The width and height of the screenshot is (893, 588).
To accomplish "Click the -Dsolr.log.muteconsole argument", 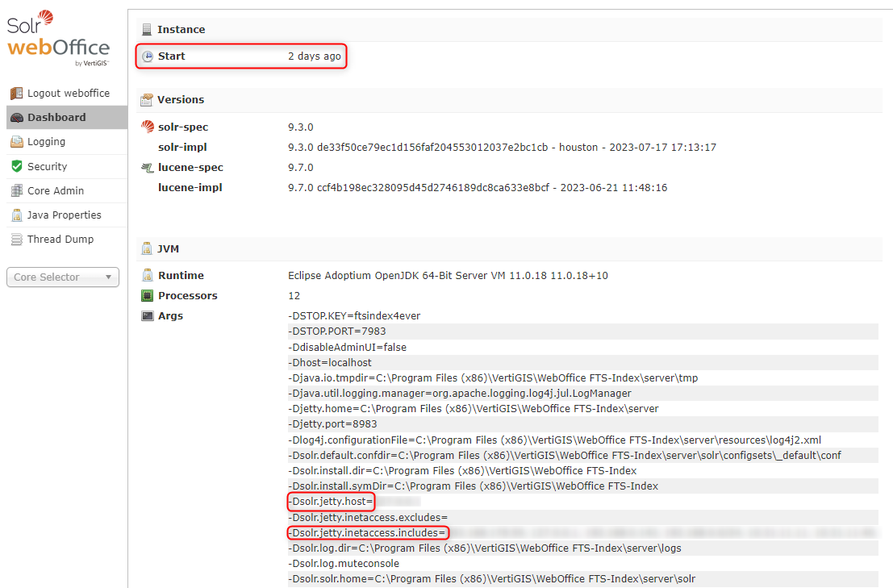I will [x=344, y=564].
